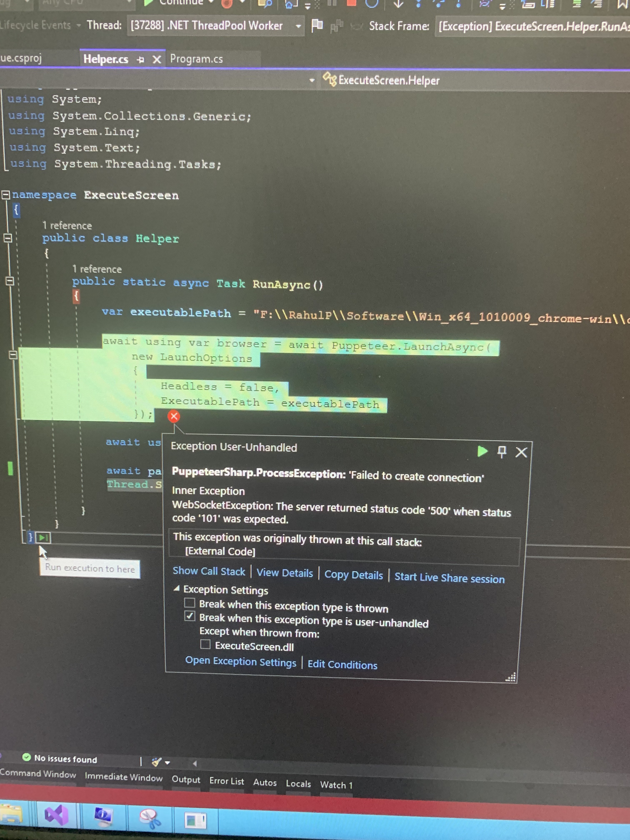Open the Watch 1 tab

(x=336, y=785)
